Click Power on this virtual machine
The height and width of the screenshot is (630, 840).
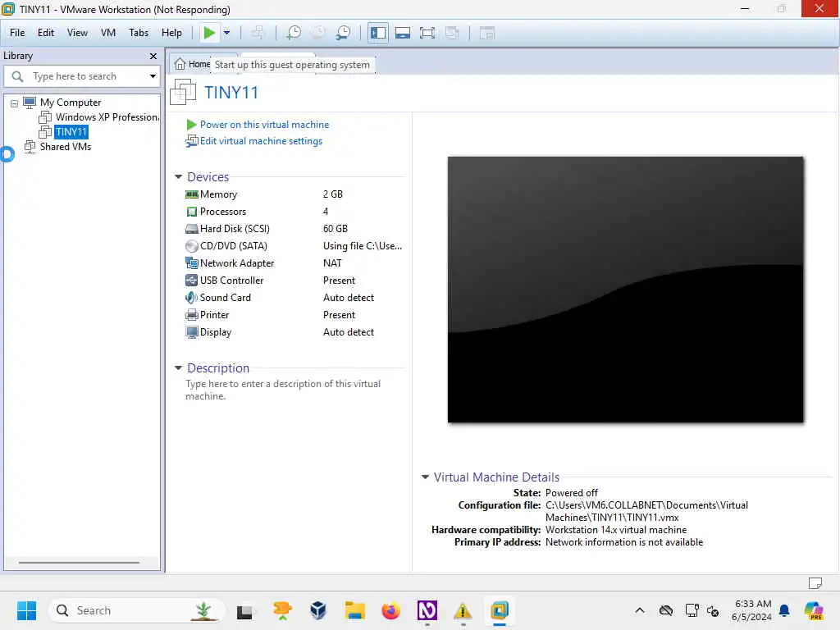pos(265,125)
